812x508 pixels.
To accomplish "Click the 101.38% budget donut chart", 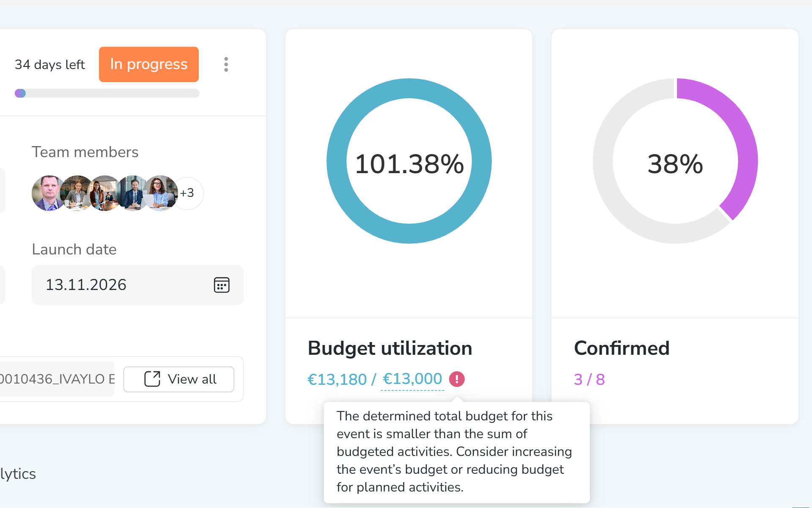I will (409, 161).
